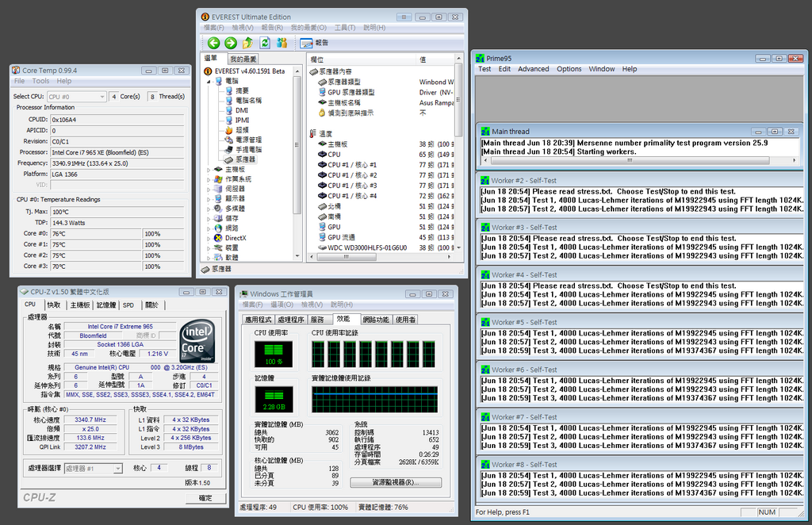Expand the 主機板 node in EVEREST tree
Viewport: 812px width, 525px height.
tap(209, 169)
